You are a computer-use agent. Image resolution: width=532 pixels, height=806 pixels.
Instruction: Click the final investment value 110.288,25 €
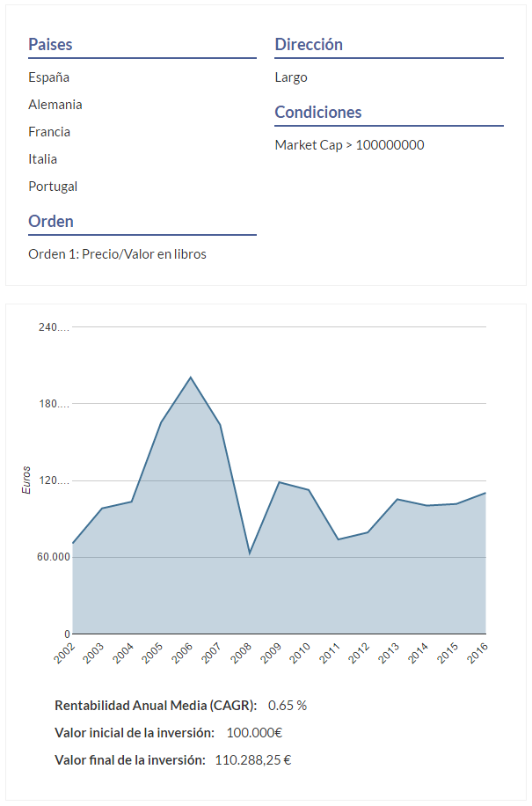[253, 760]
